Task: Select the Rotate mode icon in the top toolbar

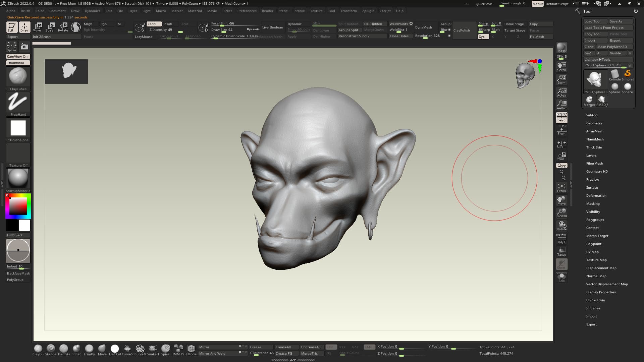Action: (63, 27)
